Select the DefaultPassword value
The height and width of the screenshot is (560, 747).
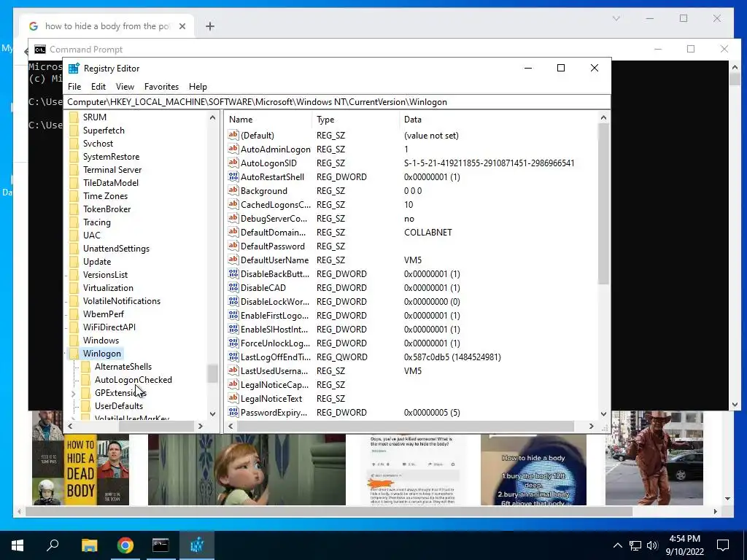pos(273,246)
